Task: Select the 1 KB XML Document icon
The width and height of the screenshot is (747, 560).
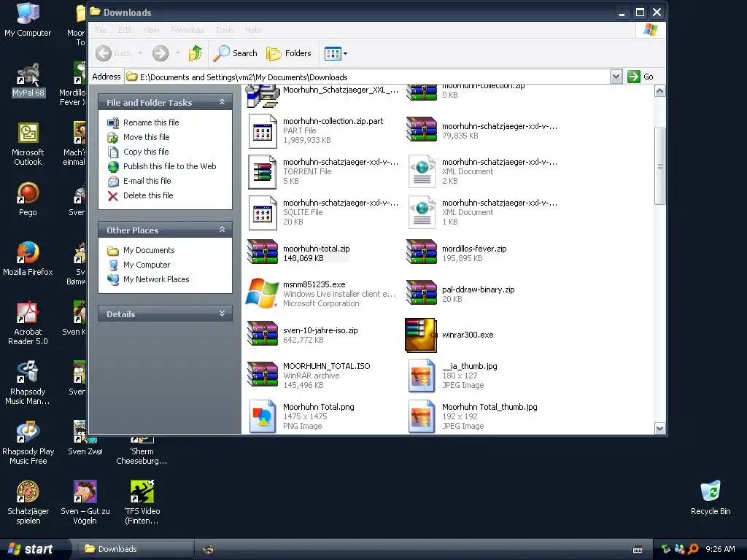Action: pyautogui.click(x=422, y=213)
